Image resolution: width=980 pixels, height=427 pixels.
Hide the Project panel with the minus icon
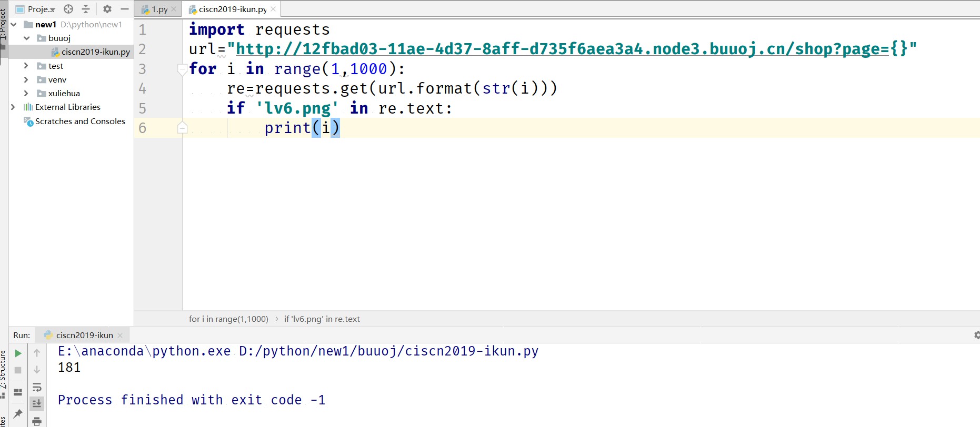click(125, 9)
